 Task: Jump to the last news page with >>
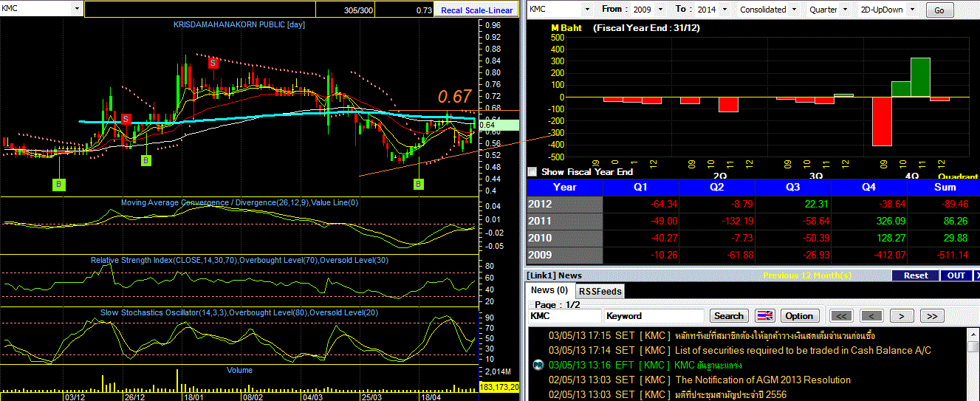click(x=931, y=316)
